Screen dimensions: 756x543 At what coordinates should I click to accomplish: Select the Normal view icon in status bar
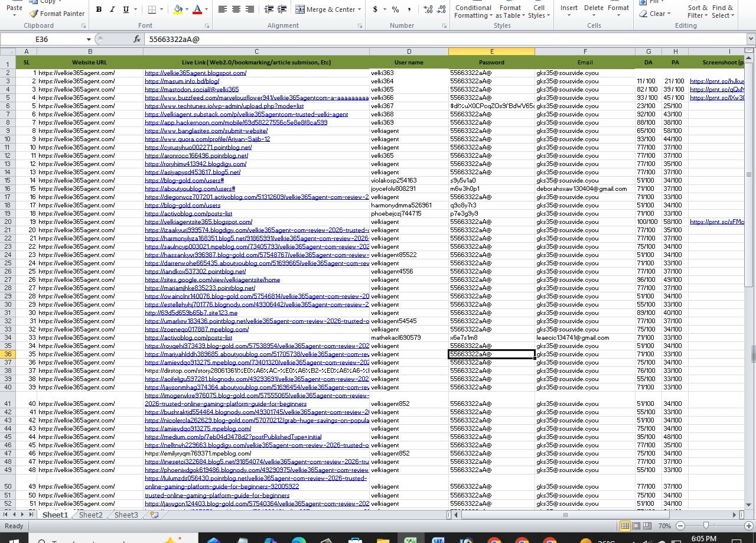click(625, 525)
